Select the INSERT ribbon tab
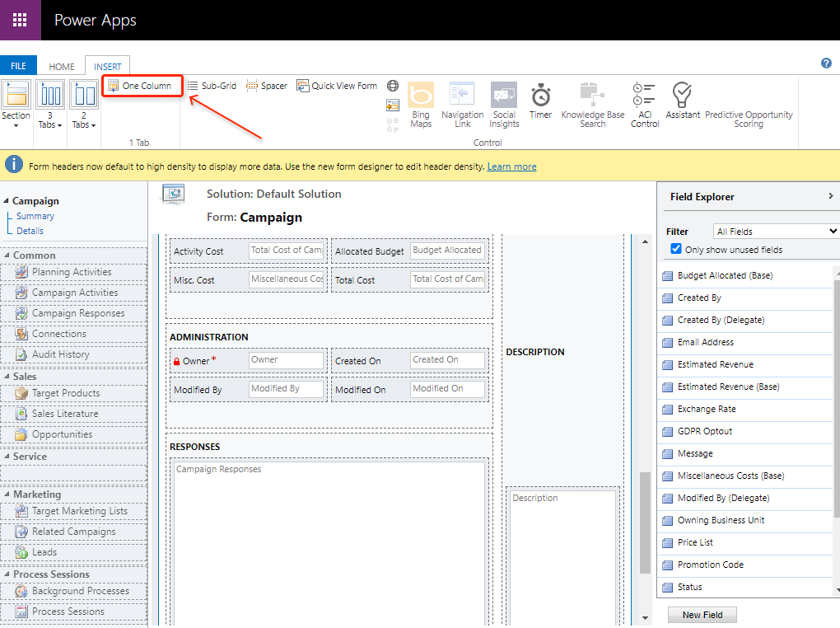Image resolution: width=840 pixels, height=628 pixels. point(108,67)
